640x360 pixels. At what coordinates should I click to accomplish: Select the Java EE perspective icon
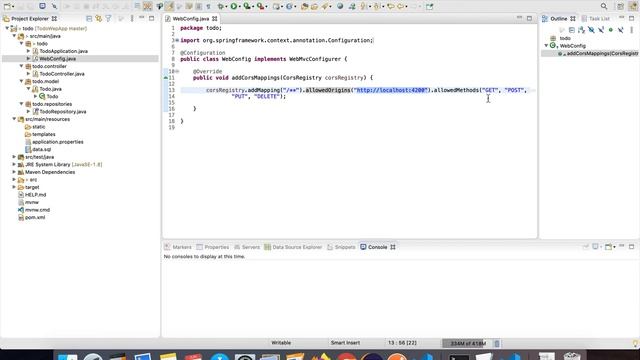[x=633, y=6]
